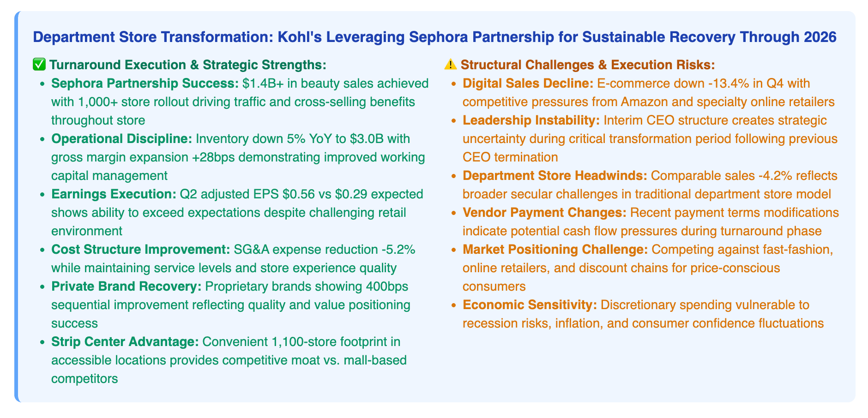Select the Private Brand Recovery label

pyautogui.click(x=126, y=287)
